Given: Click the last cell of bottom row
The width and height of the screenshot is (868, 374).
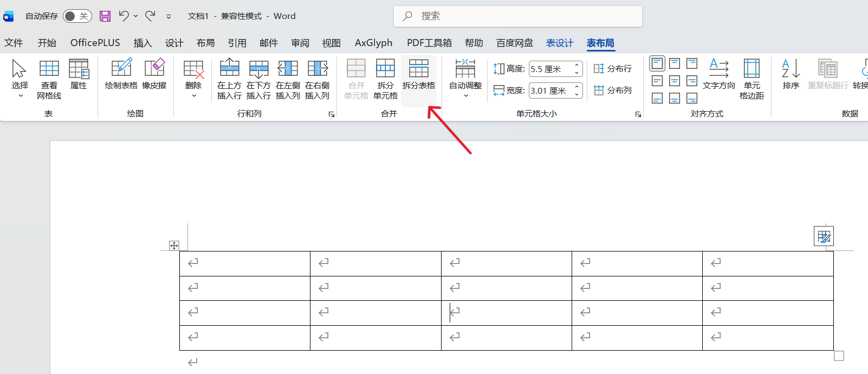Looking at the screenshot, I should pyautogui.click(x=768, y=338).
